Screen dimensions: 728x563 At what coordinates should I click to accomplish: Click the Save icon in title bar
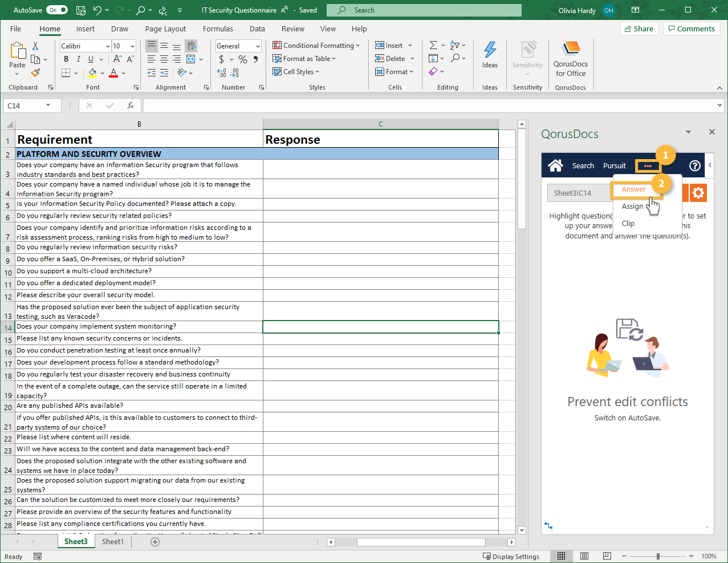[81, 10]
